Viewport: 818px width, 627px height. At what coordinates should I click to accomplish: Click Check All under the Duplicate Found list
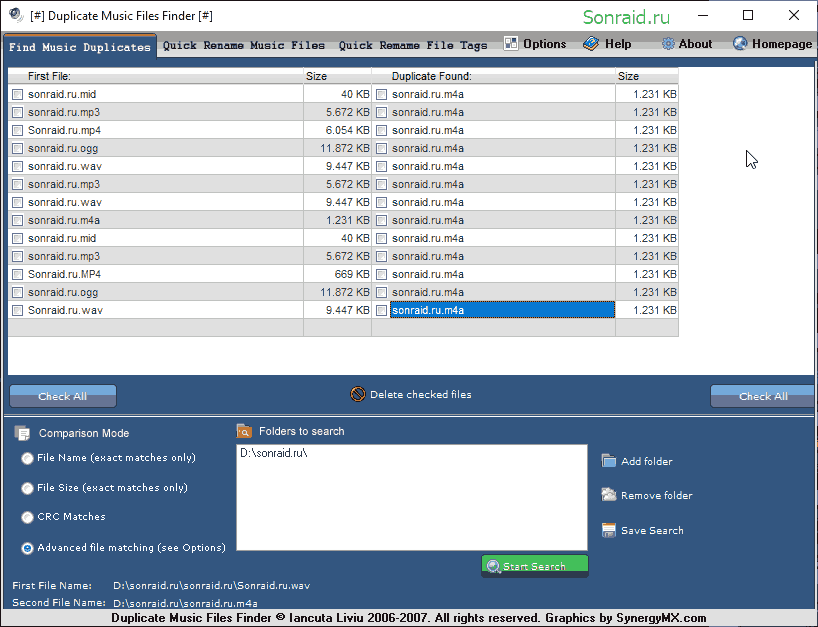762,396
